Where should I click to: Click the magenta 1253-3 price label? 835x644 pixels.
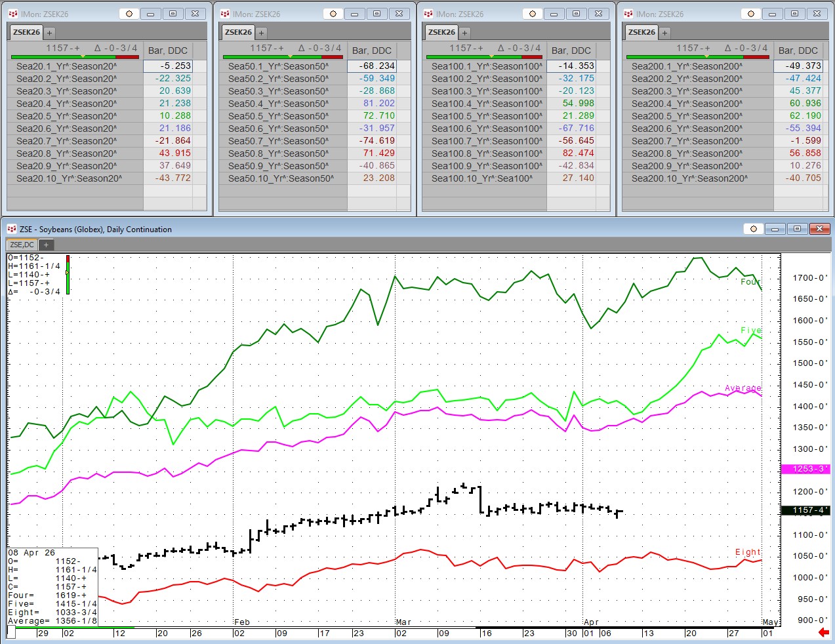(806, 469)
